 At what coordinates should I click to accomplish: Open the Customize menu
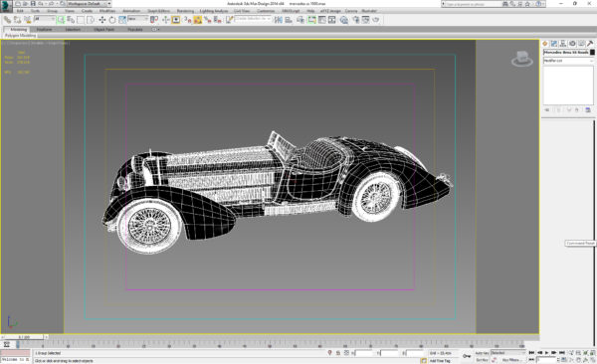coord(266,11)
